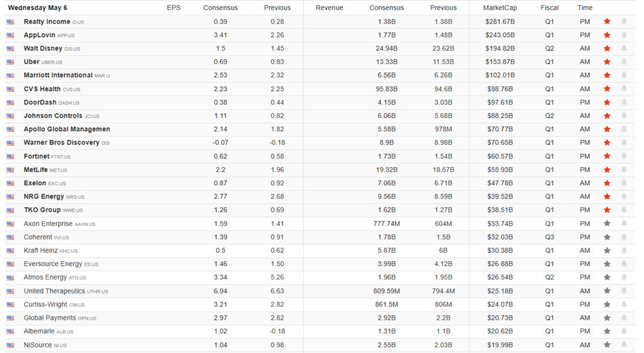Click the alert bell for Albemarle
This screenshot has height=353, width=644.
[624, 331]
